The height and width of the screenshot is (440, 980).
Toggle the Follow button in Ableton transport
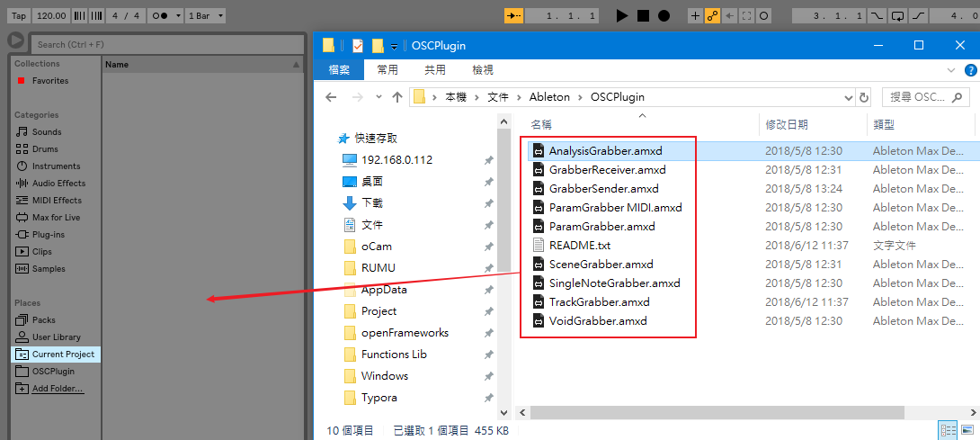[x=513, y=15]
